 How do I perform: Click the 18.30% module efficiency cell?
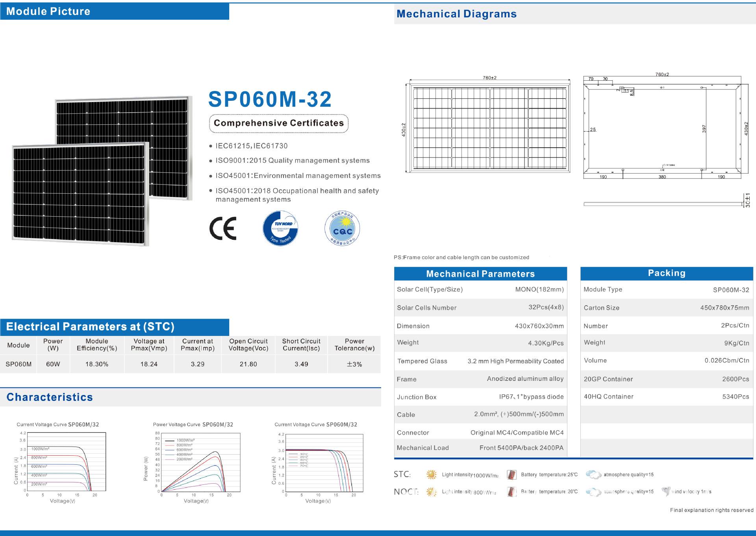click(97, 364)
